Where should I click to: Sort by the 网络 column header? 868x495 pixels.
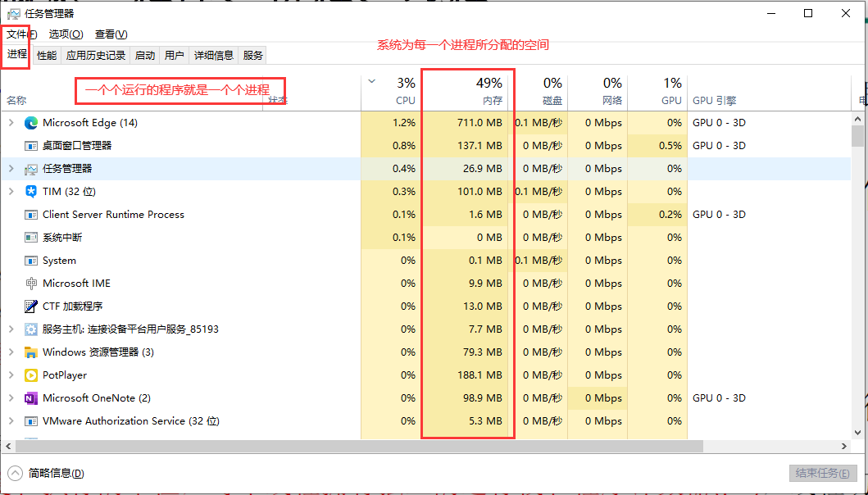[598, 93]
